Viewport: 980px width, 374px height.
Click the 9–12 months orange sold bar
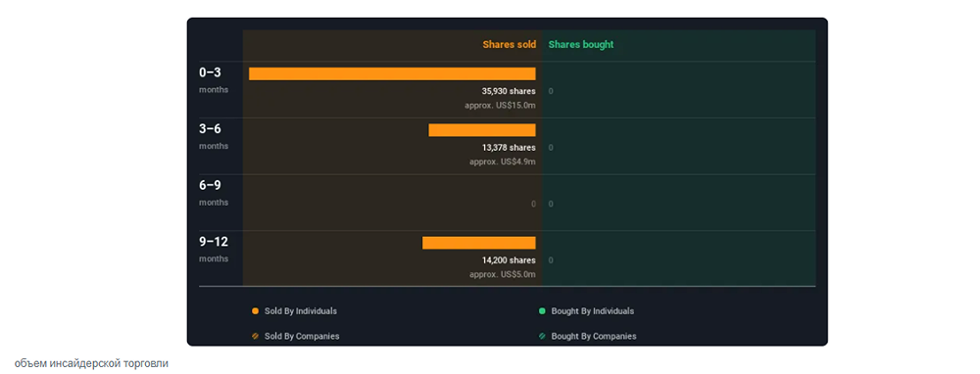pos(479,243)
